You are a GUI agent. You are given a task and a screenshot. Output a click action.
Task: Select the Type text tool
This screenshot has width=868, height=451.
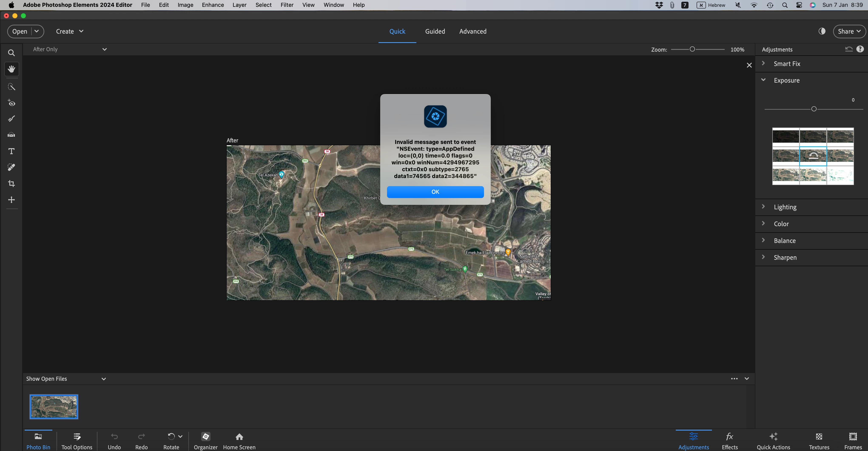(x=11, y=151)
